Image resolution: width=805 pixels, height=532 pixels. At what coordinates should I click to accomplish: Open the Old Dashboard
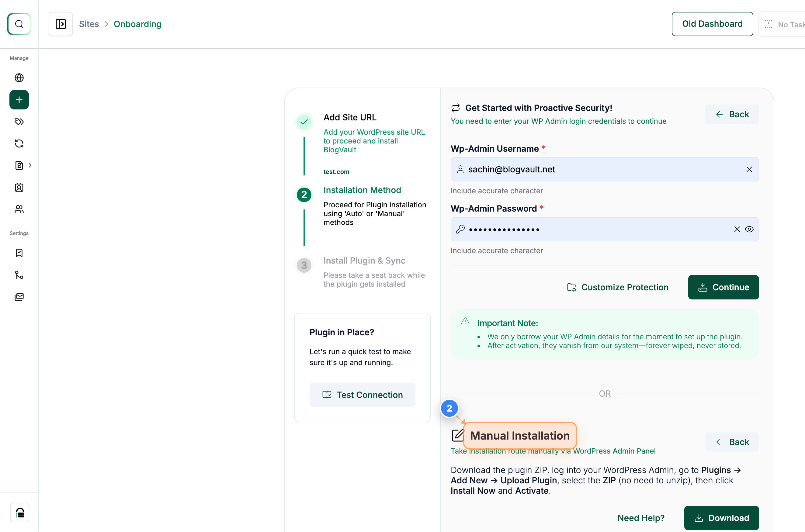712,24
